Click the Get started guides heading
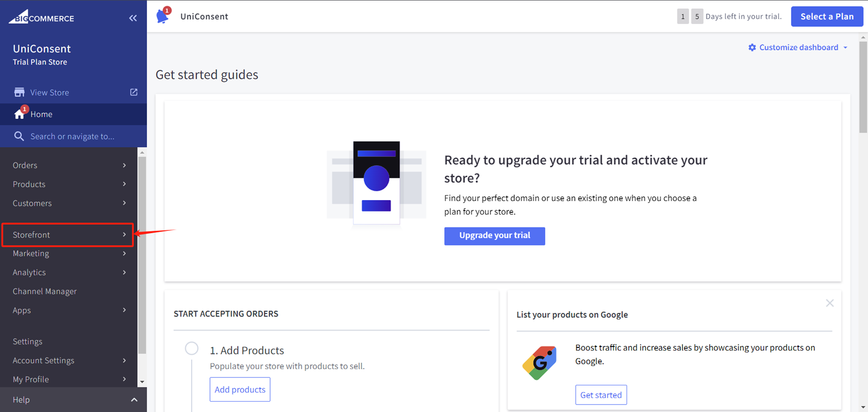The image size is (868, 412). pos(207,74)
